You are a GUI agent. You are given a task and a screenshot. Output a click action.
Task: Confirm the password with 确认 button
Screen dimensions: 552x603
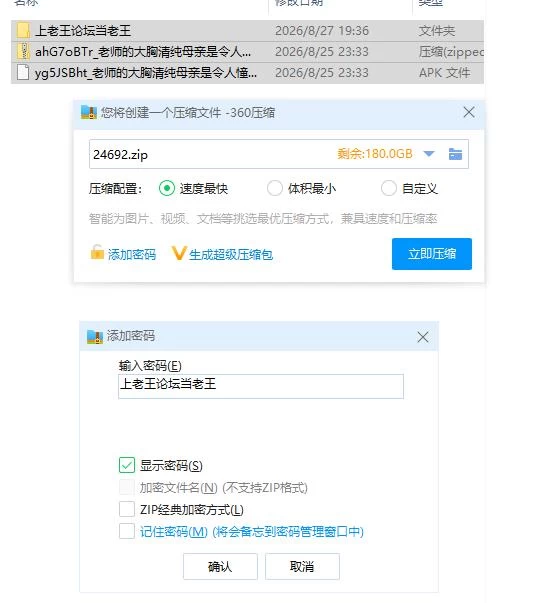coord(220,566)
